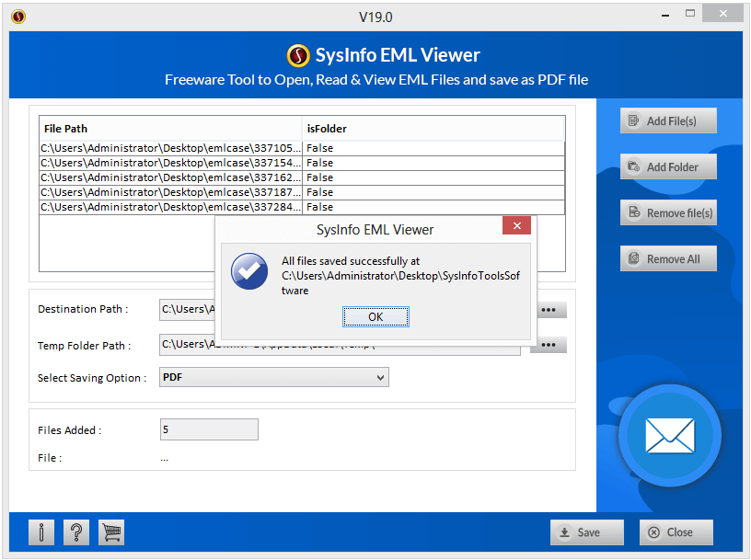
Task: Click the blue envelope mail icon
Action: pyautogui.click(x=670, y=436)
